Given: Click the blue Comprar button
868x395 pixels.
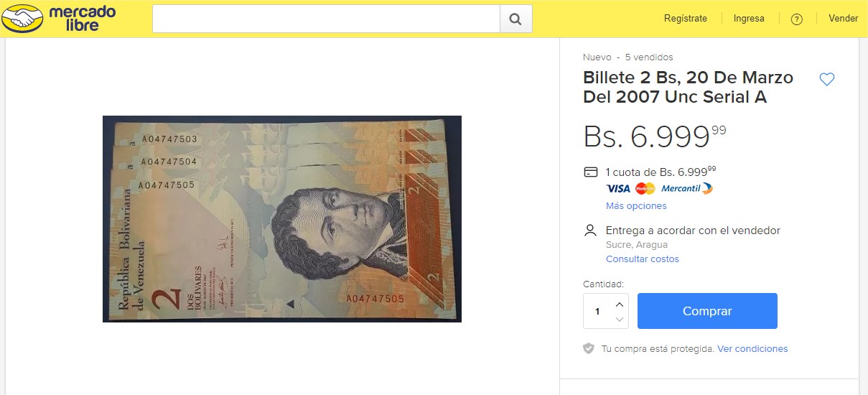Looking at the screenshot, I should click(x=707, y=311).
